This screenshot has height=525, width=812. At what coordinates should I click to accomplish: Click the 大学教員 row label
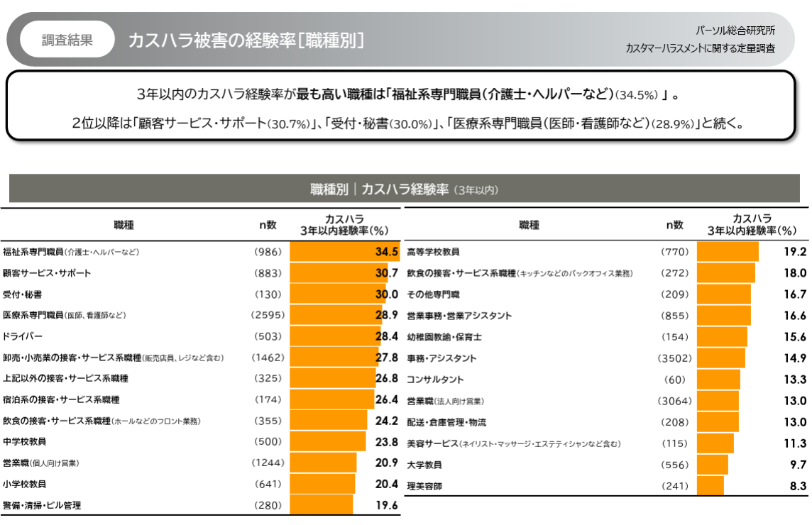(424, 465)
